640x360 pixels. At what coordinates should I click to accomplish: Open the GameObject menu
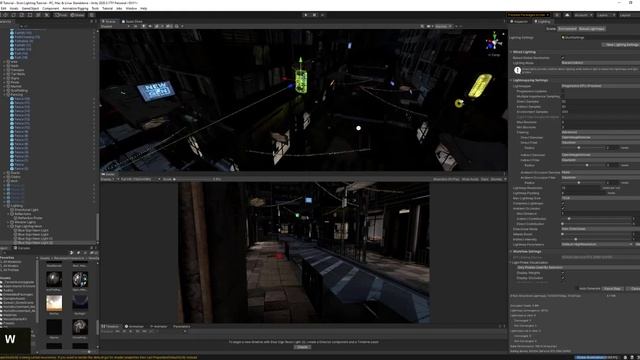click(x=30, y=8)
